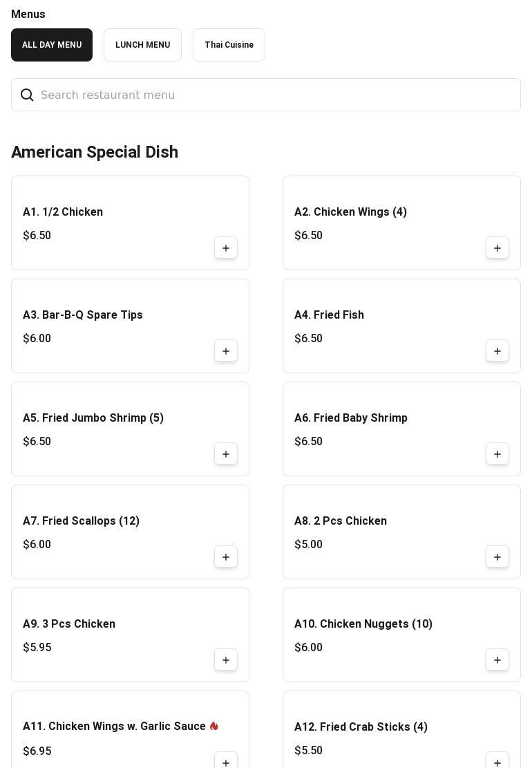Switch to the LUNCH MENU tab
The height and width of the screenshot is (768, 532).
point(142,45)
